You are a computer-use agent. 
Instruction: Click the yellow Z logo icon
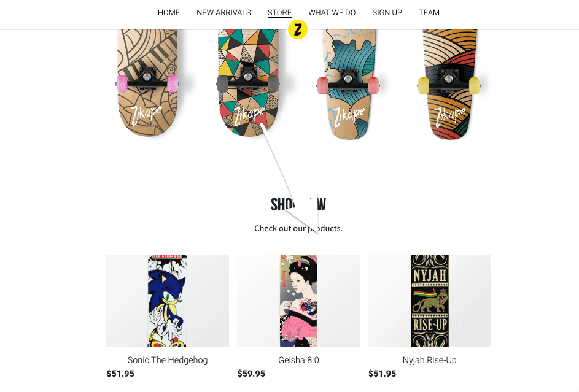click(298, 29)
